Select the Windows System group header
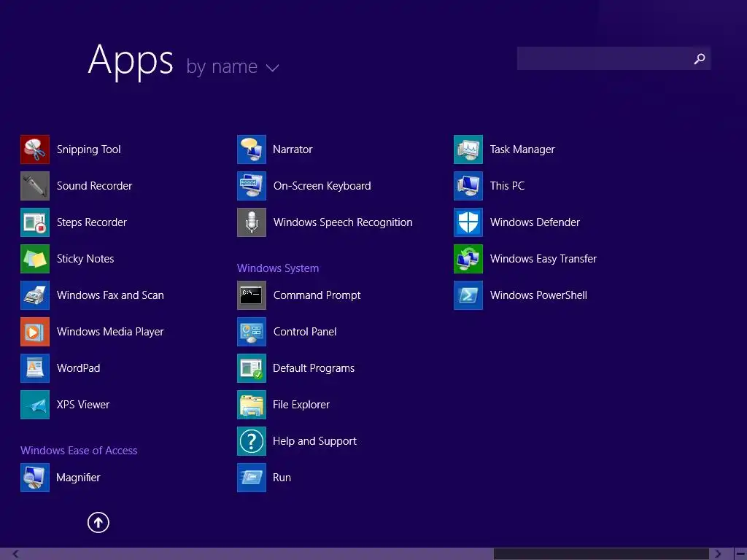The image size is (747, 560). (278, 268)
